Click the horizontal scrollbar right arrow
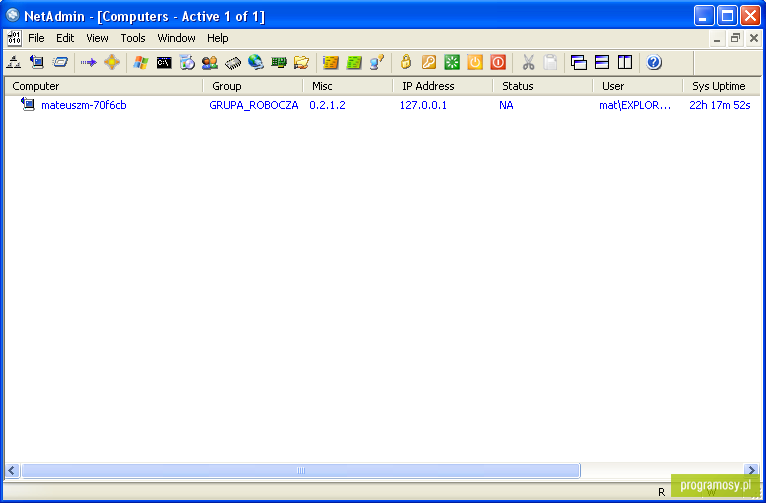This screenshot has width=766, height=503. [752, 470]
